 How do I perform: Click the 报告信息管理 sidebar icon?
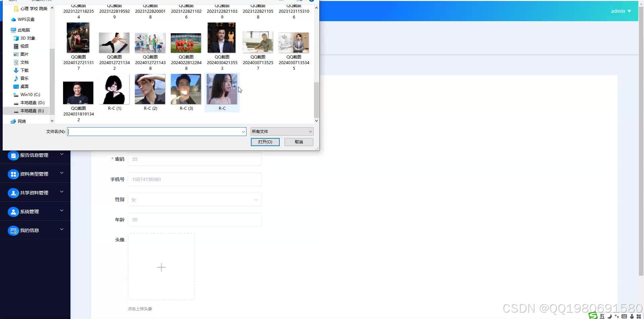13,155
